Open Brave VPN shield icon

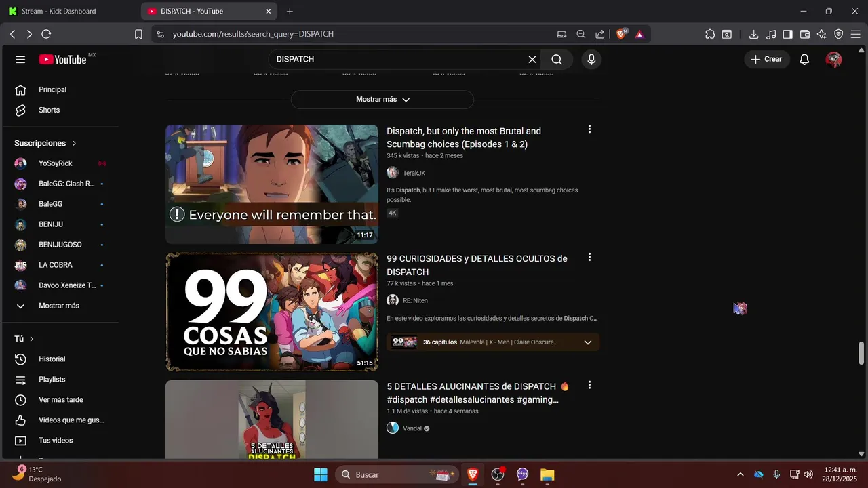tap(839, 34)
